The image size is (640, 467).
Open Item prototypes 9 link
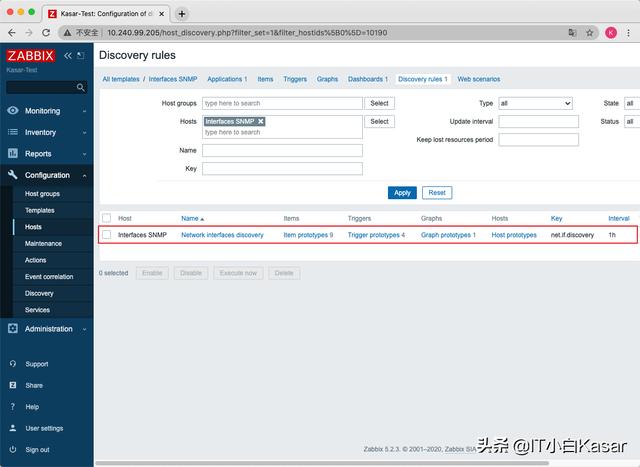click(x=308, y=235)
